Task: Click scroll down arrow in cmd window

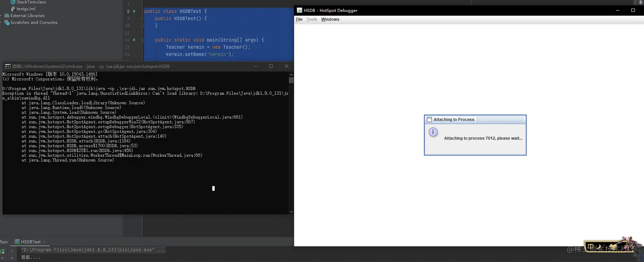Action: tap(291, 212)
